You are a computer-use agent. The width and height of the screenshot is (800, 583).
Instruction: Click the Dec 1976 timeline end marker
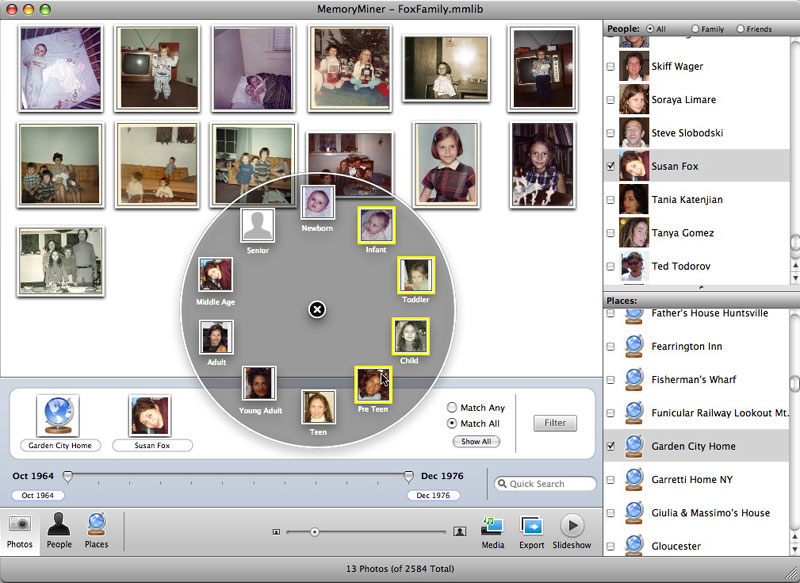(x=409, y=477)
